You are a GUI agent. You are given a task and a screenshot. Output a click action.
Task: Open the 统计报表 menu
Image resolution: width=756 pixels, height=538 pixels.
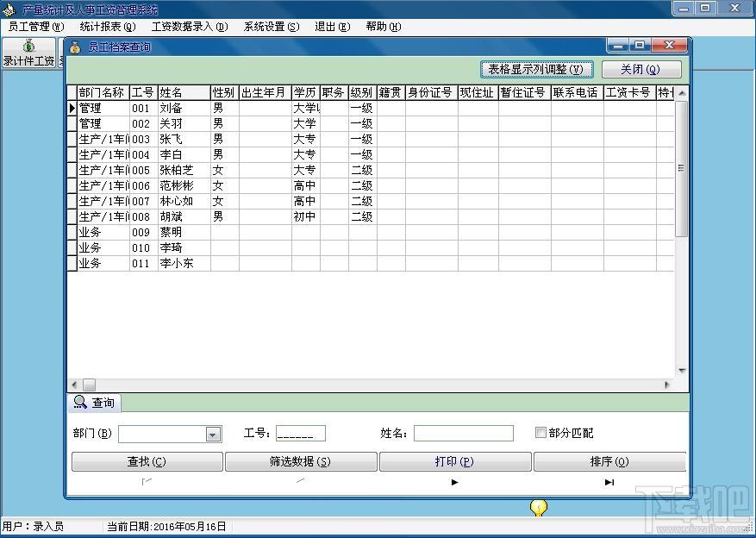coord(108,27)
